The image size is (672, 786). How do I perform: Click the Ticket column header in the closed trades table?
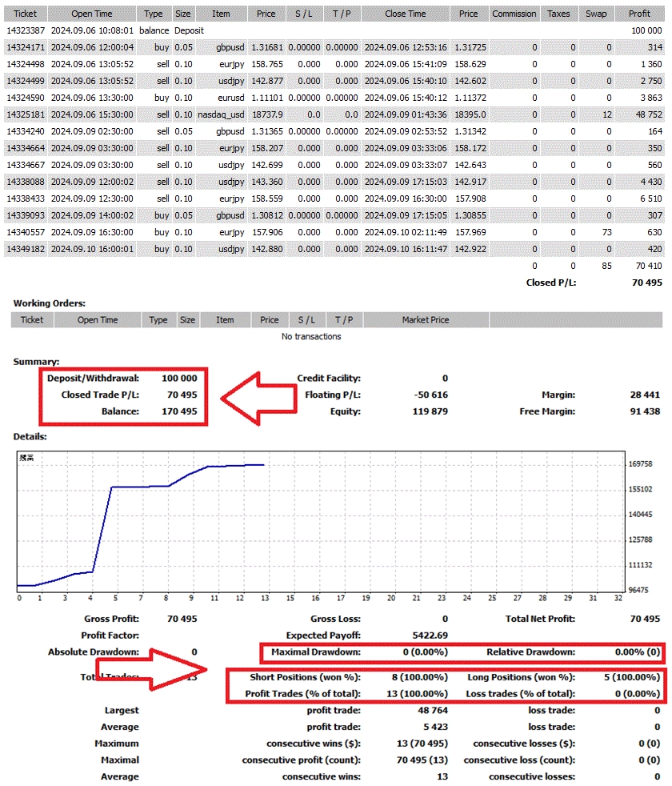pos(25,14)
